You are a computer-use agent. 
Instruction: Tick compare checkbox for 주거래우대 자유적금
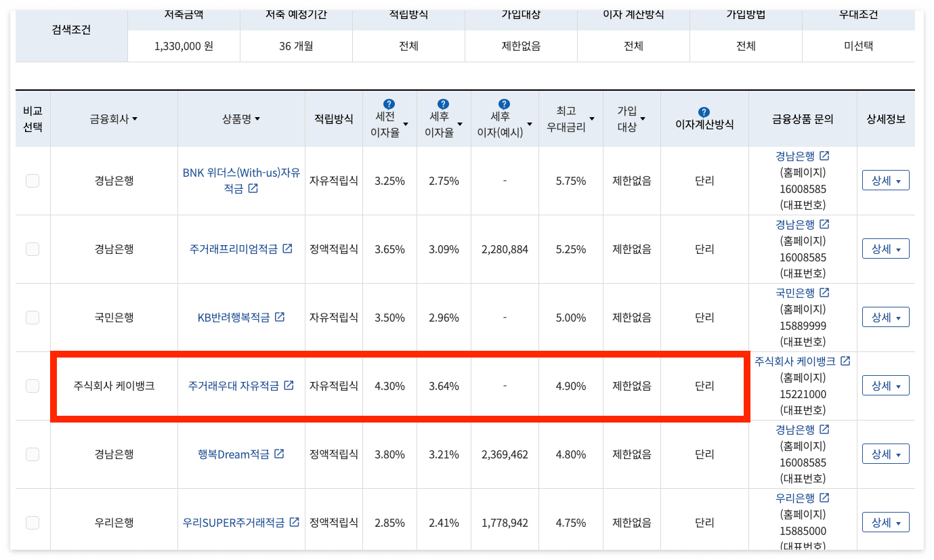click(x=33, y=386)
